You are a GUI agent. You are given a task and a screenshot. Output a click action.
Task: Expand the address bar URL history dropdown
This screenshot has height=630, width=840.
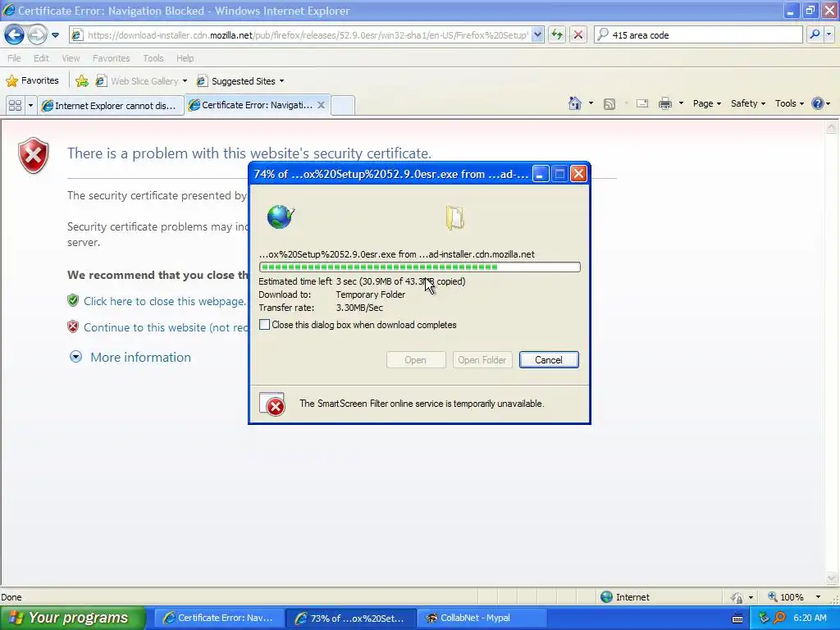click(538, 34)
